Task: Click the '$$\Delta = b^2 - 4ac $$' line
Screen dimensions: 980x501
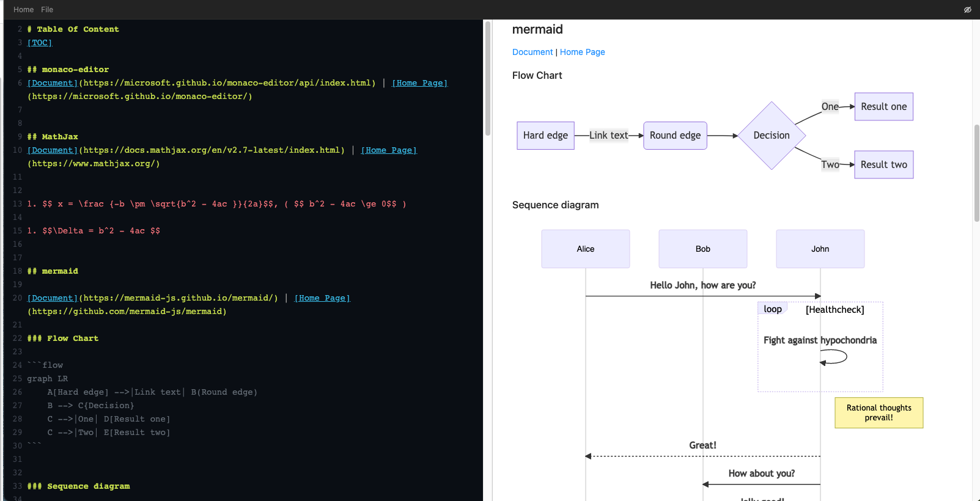Action: [94, 231]
